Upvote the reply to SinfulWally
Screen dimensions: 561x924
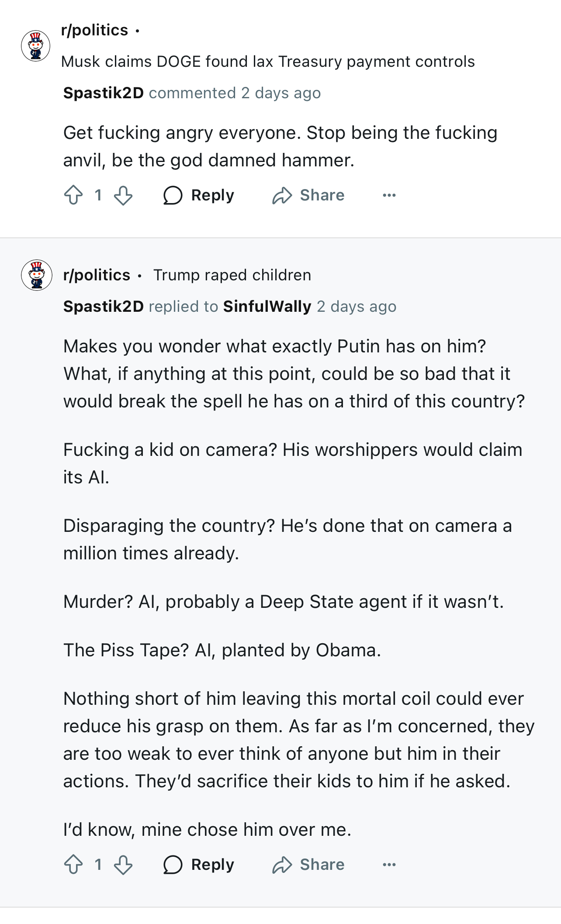click(x=73, y=865)
